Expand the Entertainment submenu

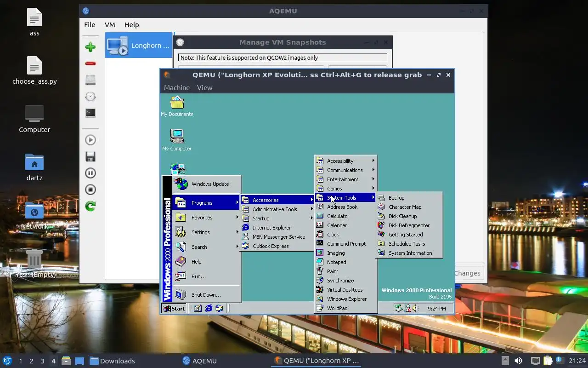345,179
